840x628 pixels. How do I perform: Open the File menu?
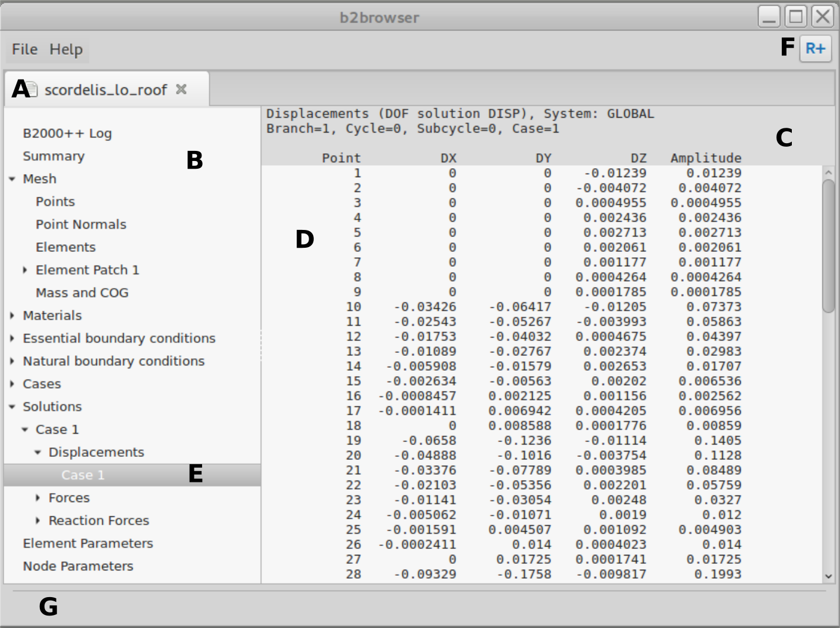[24, 49]
